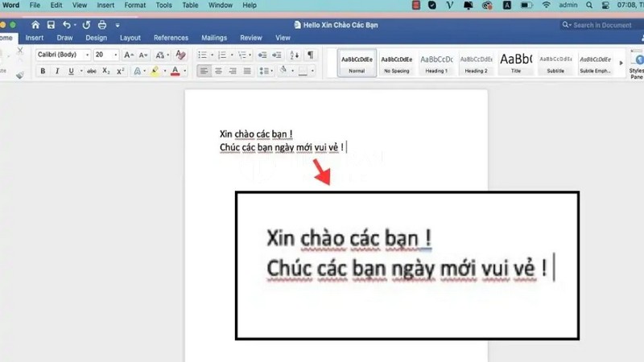The width and height of the screenshot is (644, 362).
Task: Decrease paragraph indent
Action: tap(262, 55)
